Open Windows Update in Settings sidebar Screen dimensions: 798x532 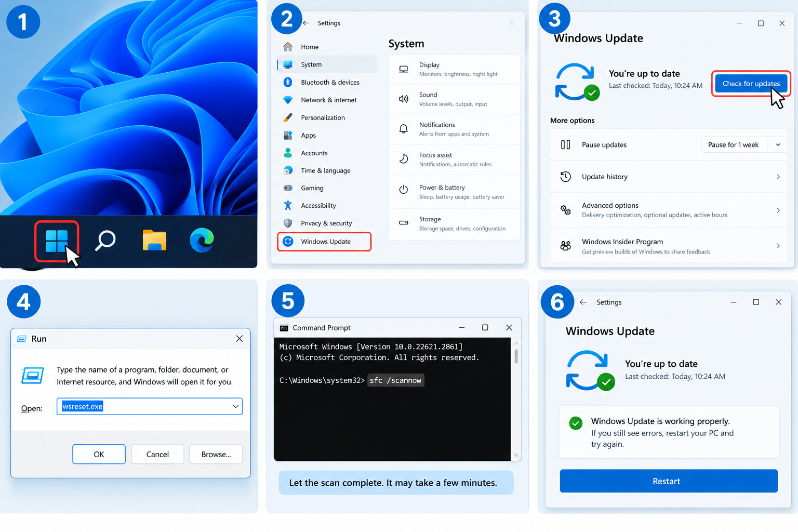(324, 242)
